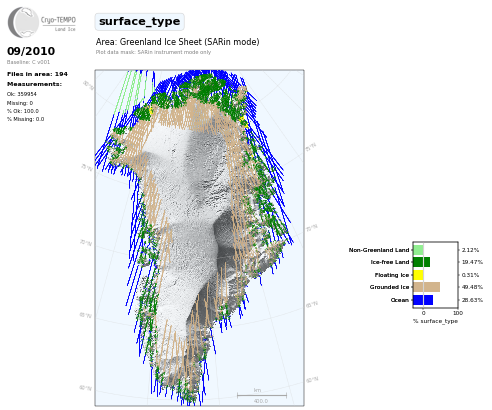Click the Files in area: 194 text
Screen dimensions: 492x410
pyautogui.click(x=37, y=74)
